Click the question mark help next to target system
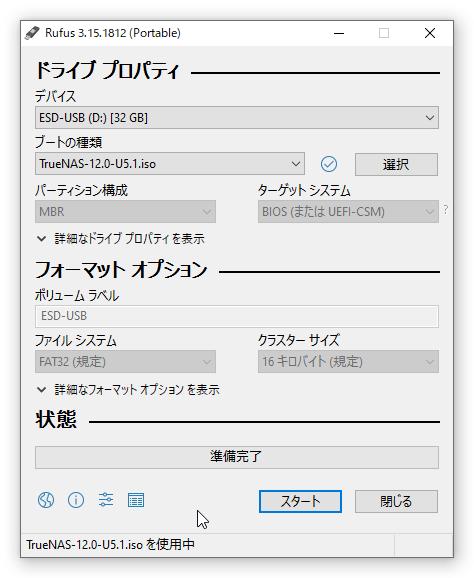The image size is (474, 578). [x=446, y=210]
